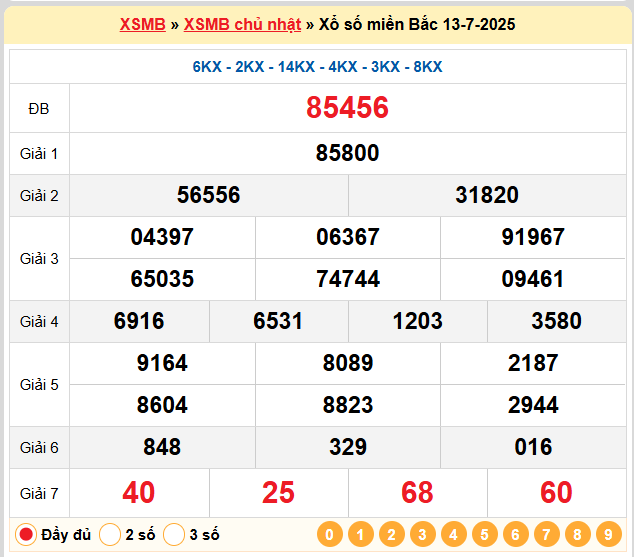This screenshot has height=557, width=634.
Task: Click the ticket codes line 6KX - 2KX
Action: click(x=317, y=67)
